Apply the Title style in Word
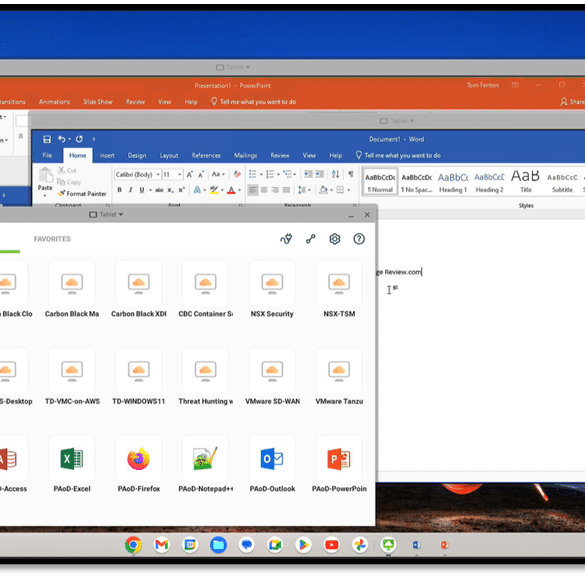The height and width of the screenshot is (577, 585). tap(526, 182)
